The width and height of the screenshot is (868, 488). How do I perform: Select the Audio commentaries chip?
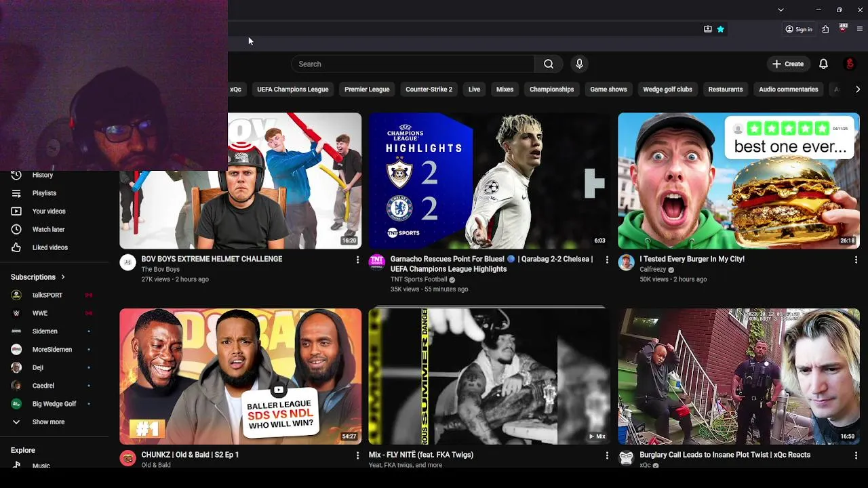tap(788, 89)
